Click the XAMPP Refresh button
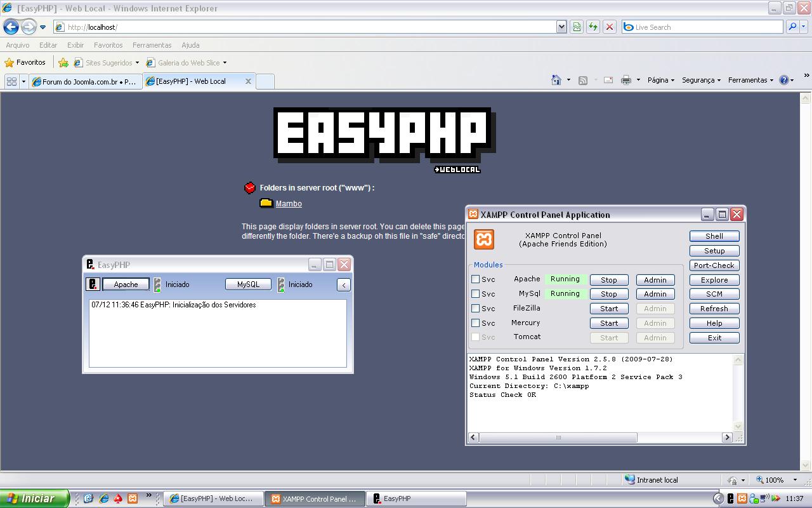This screenshot has width=812, height=508. click(x=714, y=309)
